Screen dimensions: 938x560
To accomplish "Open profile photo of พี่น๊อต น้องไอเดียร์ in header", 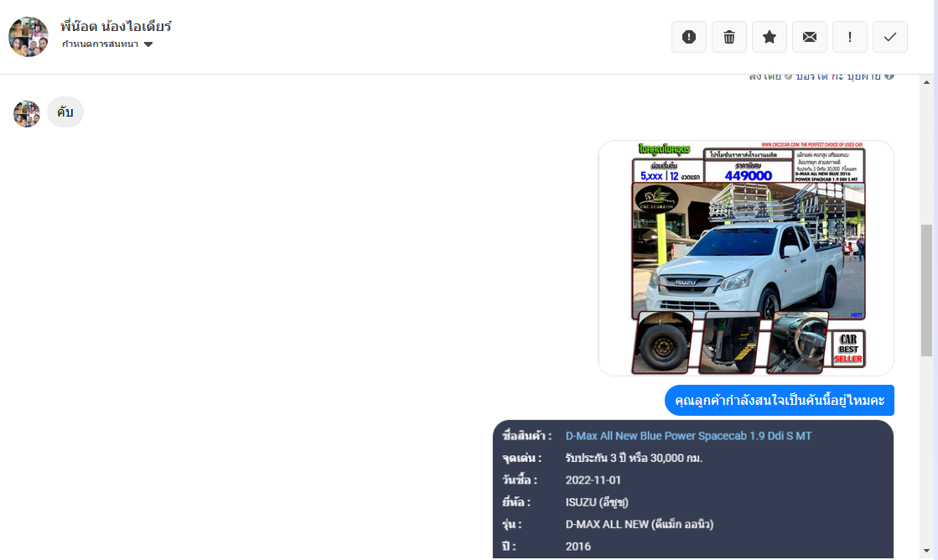I will click(x=29, y=37).
